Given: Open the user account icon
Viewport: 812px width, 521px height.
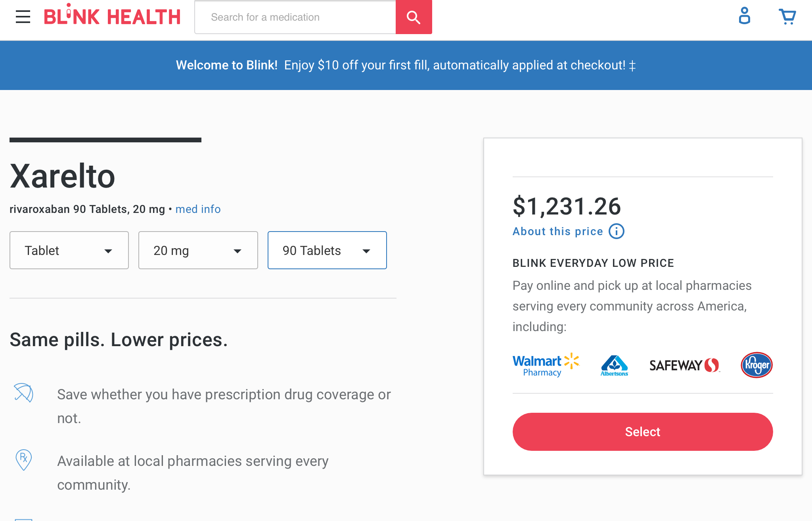Looking at the screenshot, I should point(744,16).
